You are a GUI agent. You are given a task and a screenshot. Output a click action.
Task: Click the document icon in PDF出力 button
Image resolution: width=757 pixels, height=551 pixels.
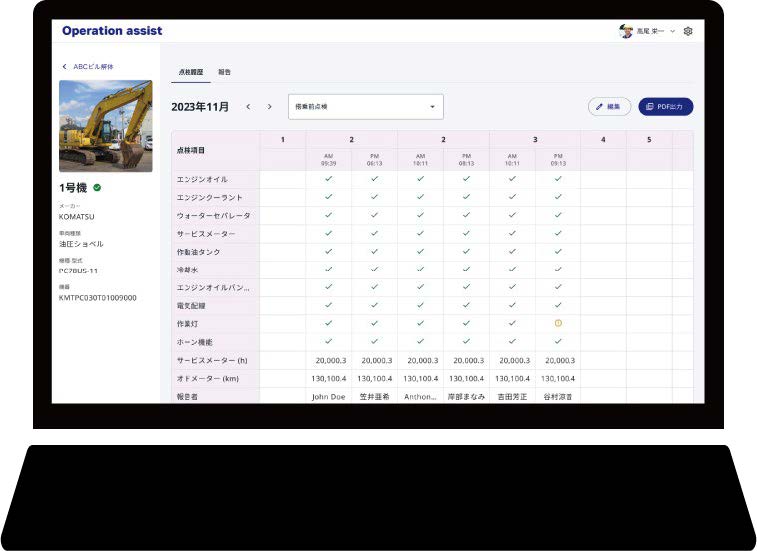(649, 107)
